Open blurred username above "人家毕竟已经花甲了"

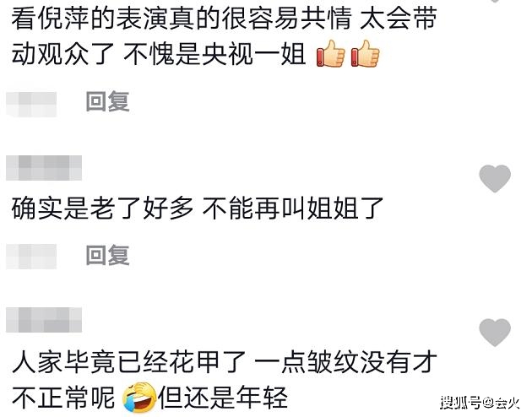44,320
